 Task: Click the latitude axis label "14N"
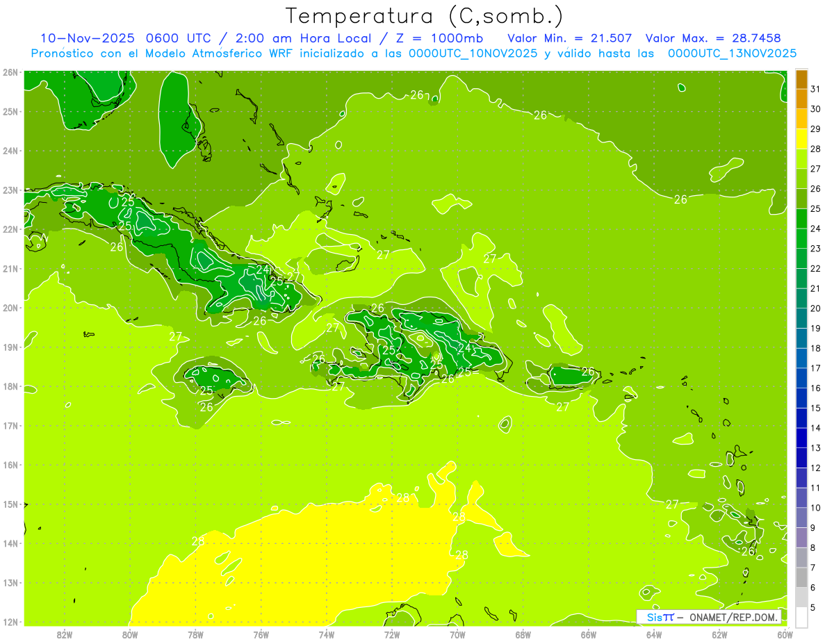pyautogui.click(x=10, y=543)
